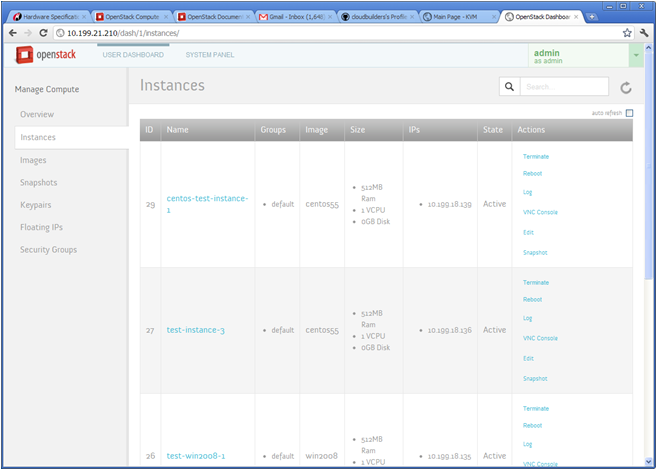
Task: Open the test-instance-3 instance link
Action: 196,330
